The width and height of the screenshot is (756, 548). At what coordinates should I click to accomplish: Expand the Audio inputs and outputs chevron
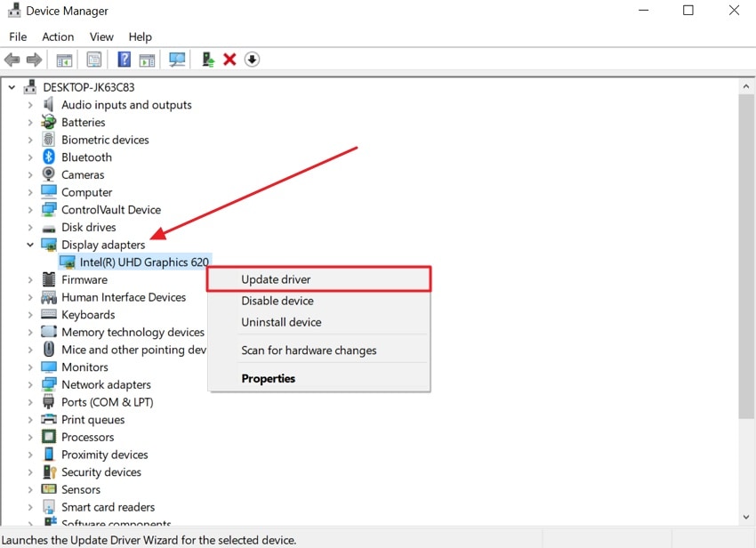(30, 105)
